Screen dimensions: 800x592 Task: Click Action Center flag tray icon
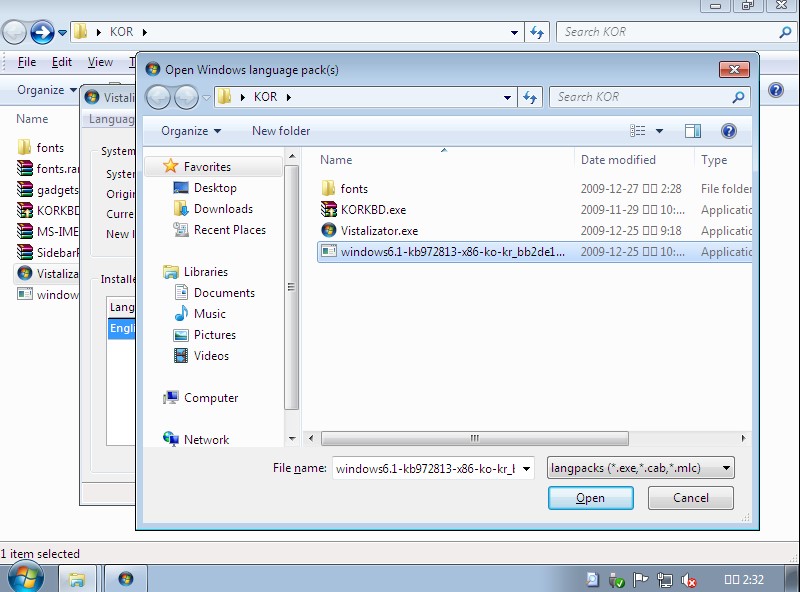point(640,580)
